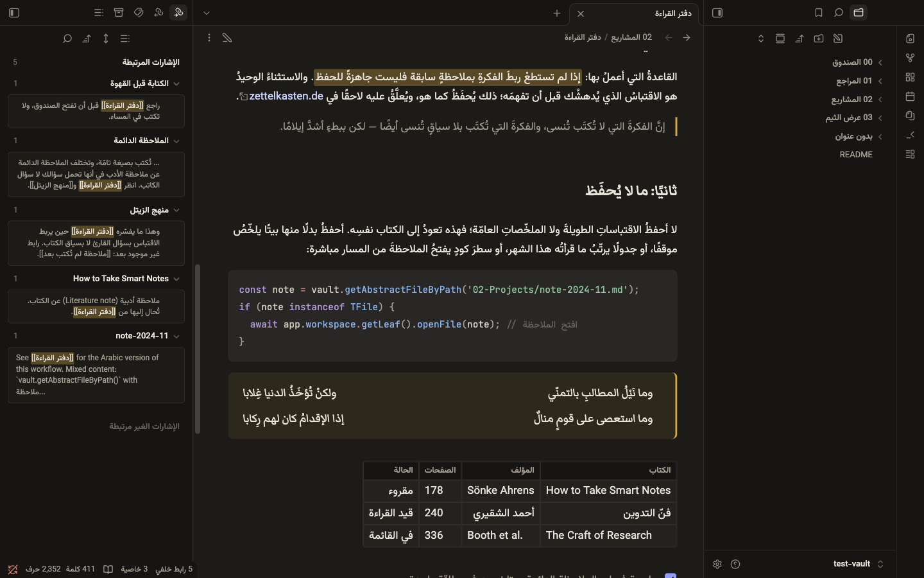Screen dimensions: 924x578
Task: Expand الإشارات الغير مرتبطة section
Action: 144,426
